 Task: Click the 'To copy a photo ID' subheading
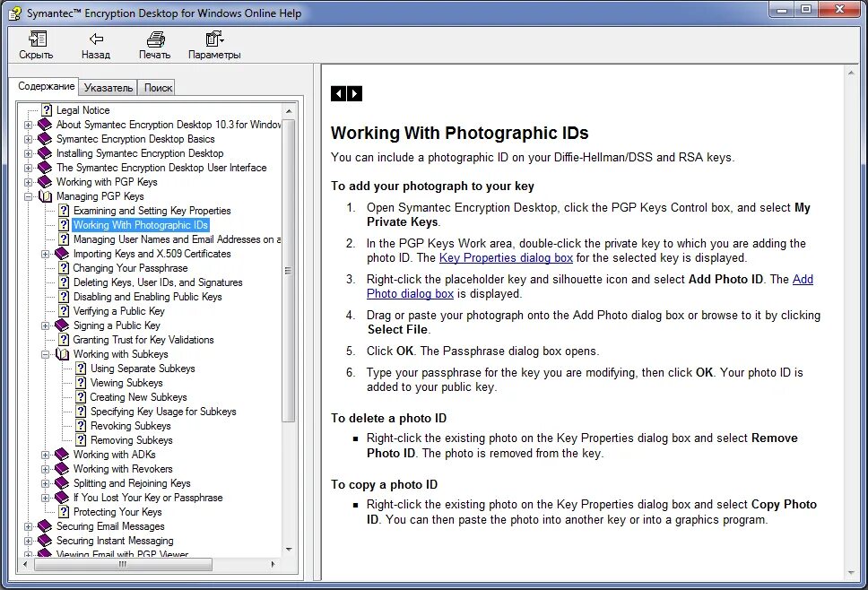(x=384, y=485)
